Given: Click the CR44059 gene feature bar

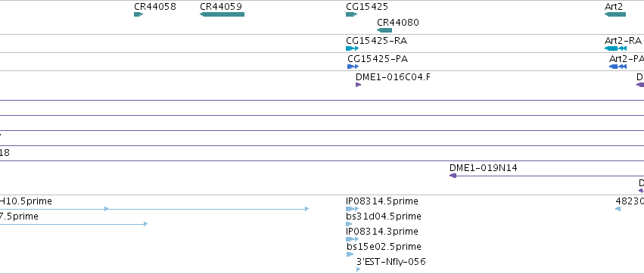Looking at the screenshot, I should coord(222,14).
